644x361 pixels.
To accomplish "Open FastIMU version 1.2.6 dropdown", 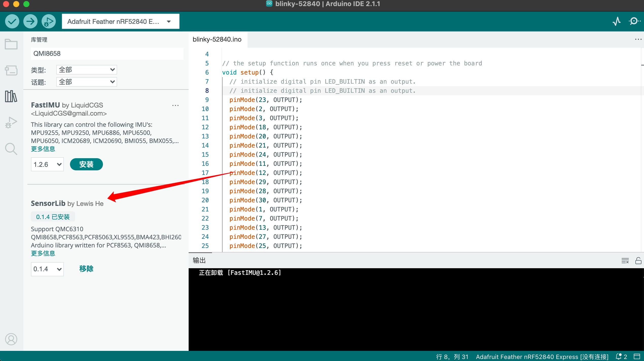I will click(47, 165).
